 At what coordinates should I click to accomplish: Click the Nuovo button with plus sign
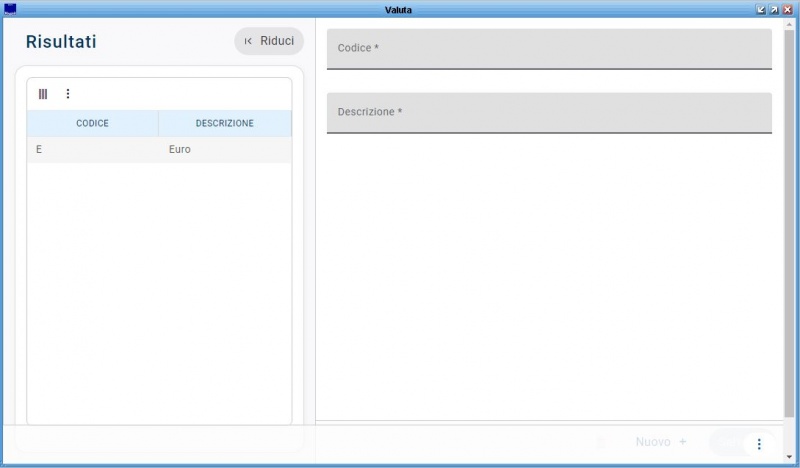(x=661, y=442)
